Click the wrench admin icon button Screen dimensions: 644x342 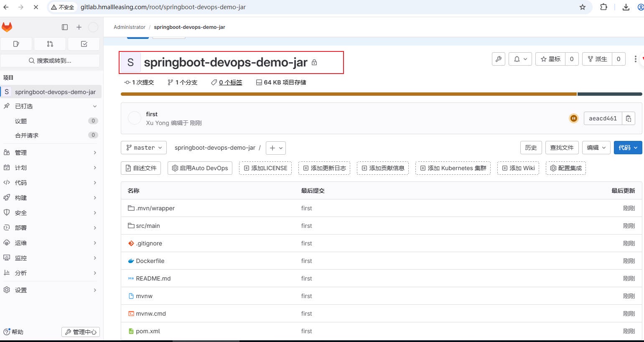(499, 59)
